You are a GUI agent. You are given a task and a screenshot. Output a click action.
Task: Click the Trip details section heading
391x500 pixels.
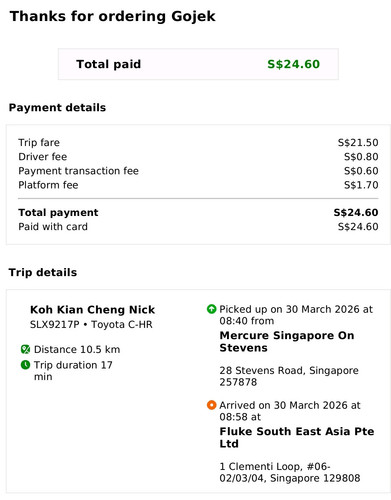[x=43, y=272]
